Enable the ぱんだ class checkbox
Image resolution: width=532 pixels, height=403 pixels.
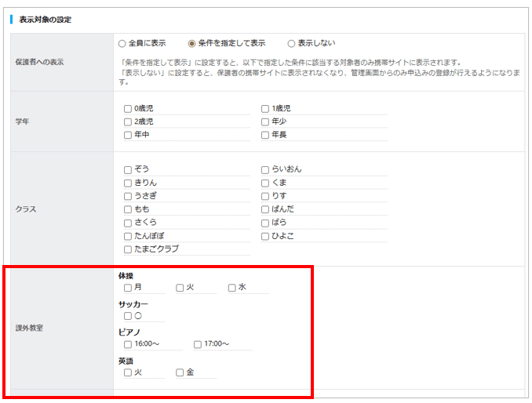click(x=265, y=209)
